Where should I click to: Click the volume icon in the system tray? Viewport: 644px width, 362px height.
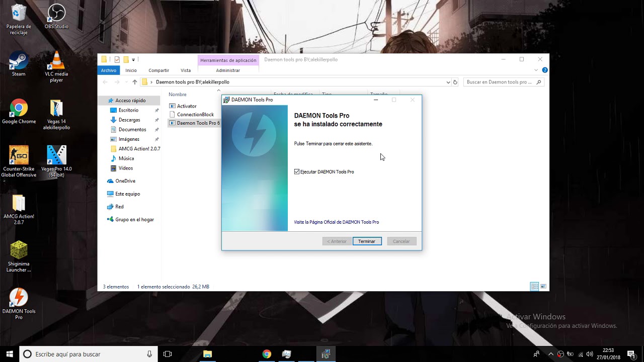589,354
